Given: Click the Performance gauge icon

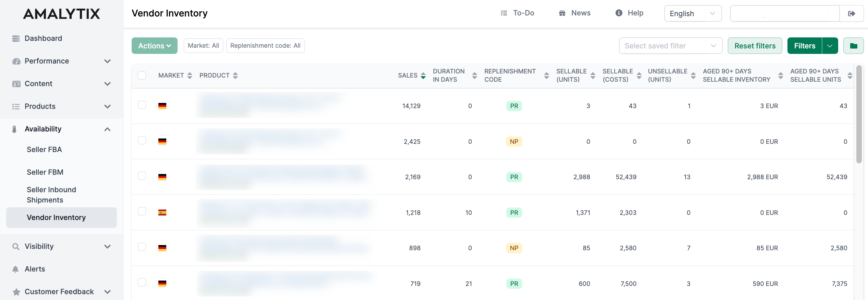Looking at the screenshot, I should coord(16,61).
